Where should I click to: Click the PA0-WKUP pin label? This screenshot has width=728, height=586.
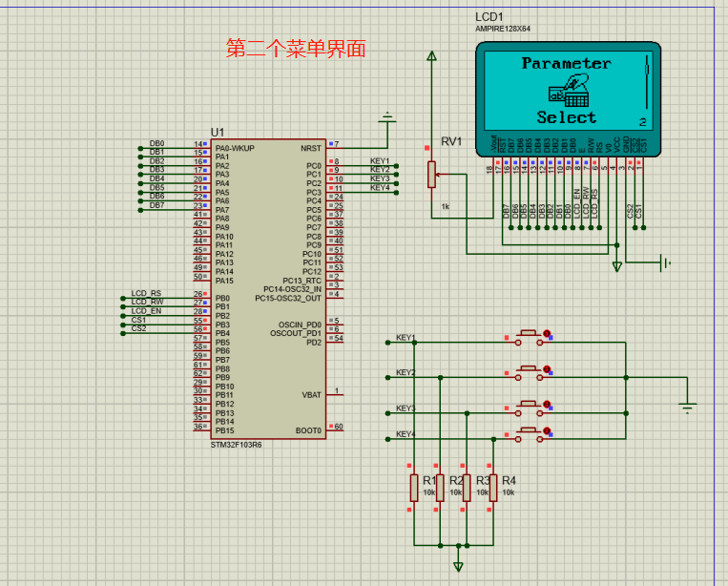pos(235,149)
